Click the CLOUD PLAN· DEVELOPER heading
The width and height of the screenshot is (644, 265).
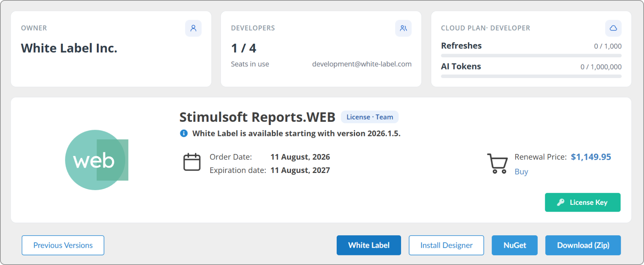[x=486, y=28]
